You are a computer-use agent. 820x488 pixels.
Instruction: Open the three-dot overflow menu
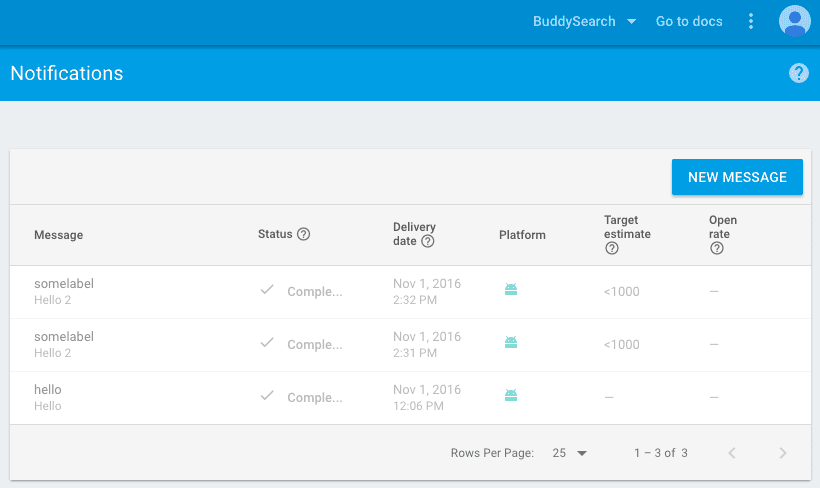[x=751, y=21]
